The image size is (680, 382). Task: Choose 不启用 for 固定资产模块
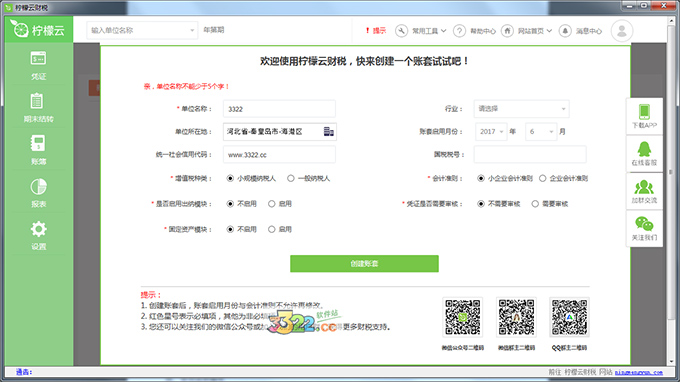point(230,229)
